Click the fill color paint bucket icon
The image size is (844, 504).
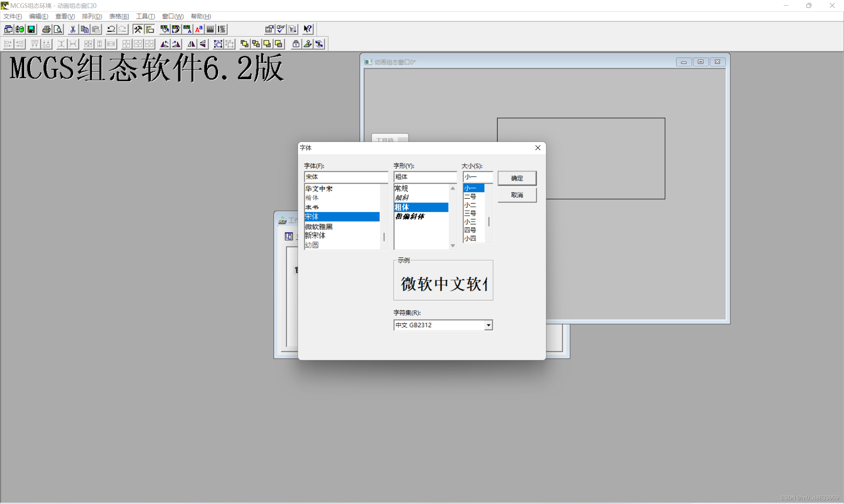point(165,29)
